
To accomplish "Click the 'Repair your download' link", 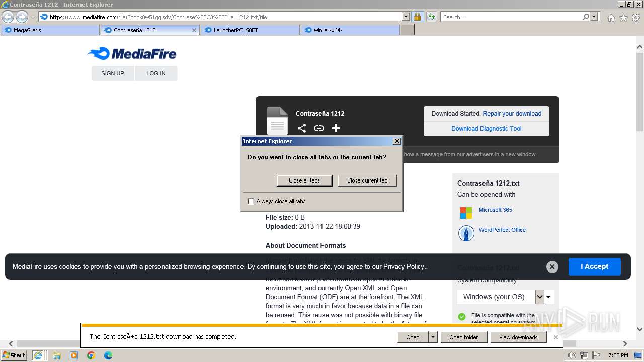I will click(512, 114).
